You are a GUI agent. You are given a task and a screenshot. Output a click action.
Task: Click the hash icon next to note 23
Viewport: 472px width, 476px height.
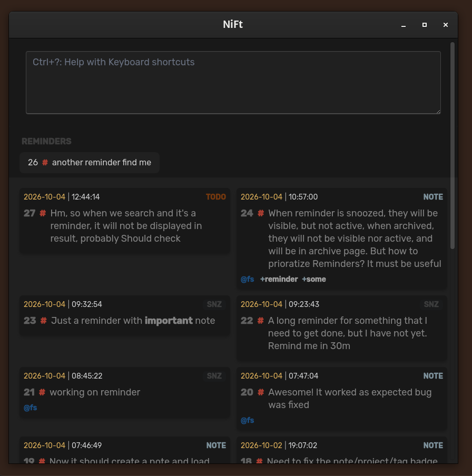(44, 321)
